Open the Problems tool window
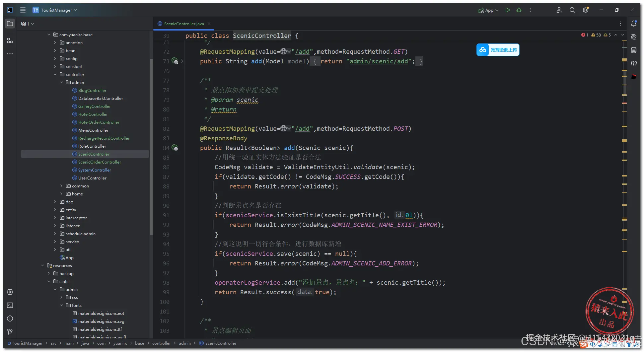The height and width of the screenshot is (352, 644). pyautogui.click(x=10, y=318)
